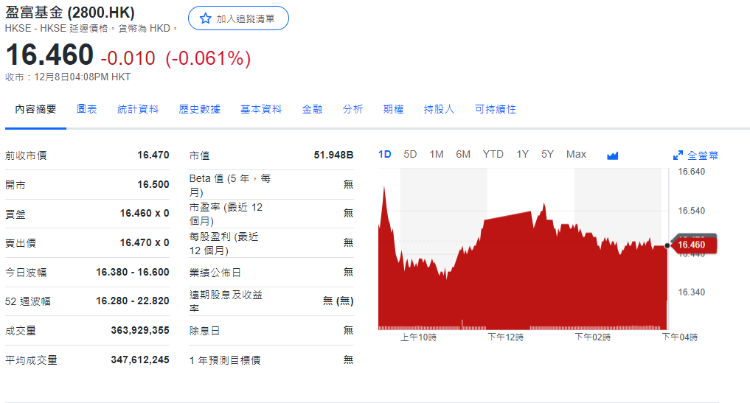Image resolution: width=750 pixels, height=403 pixels.
Task: Click the open price value 16.500
Action: click(x=153, y=185)
